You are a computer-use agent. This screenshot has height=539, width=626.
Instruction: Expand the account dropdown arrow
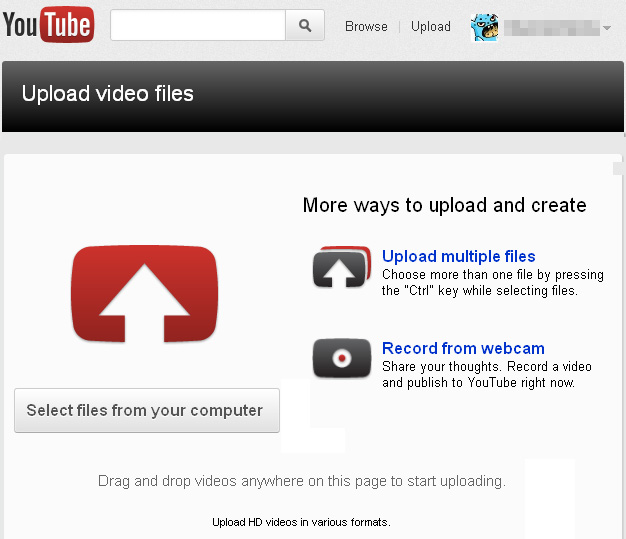tap(607, 28)
